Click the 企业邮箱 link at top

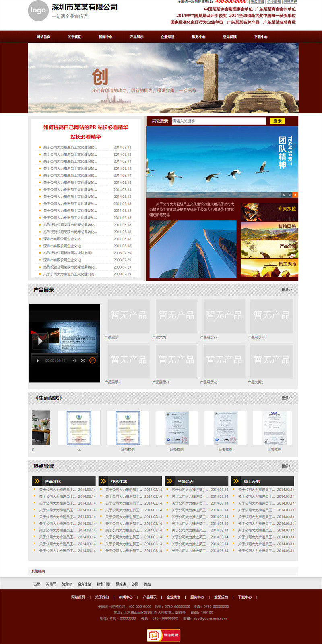point(274,2)
